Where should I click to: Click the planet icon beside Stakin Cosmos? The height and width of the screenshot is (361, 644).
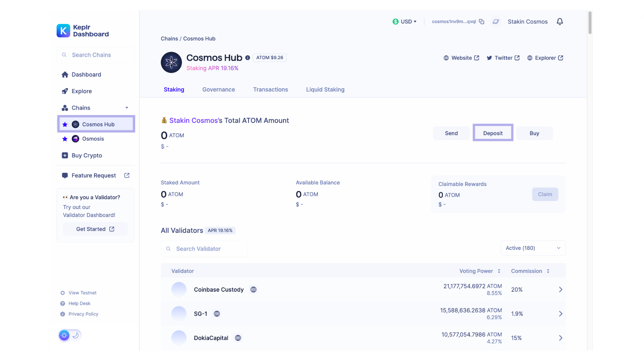(496, 21)
